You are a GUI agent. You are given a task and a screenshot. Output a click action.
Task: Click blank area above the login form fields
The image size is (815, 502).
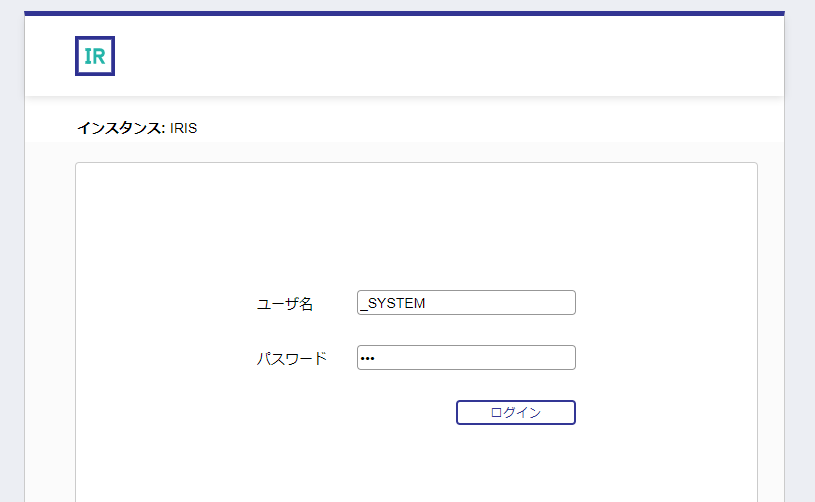pos(416,225)
